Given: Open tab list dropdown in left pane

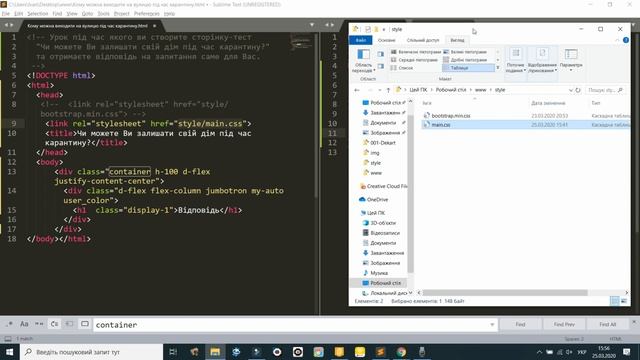Looking at the screenshot, I should [312, 25].
